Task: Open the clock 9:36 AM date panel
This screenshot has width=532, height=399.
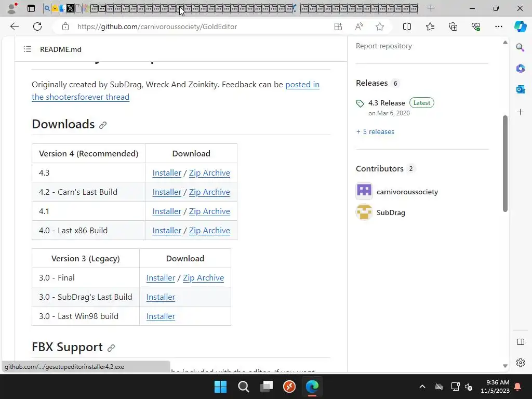Action: (495, 387)
